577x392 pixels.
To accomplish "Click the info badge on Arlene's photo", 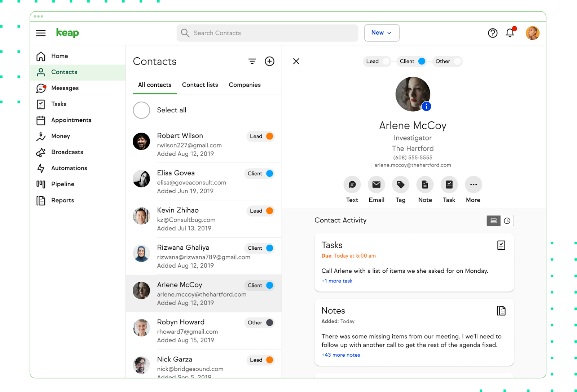I will (x=426, y=106).
